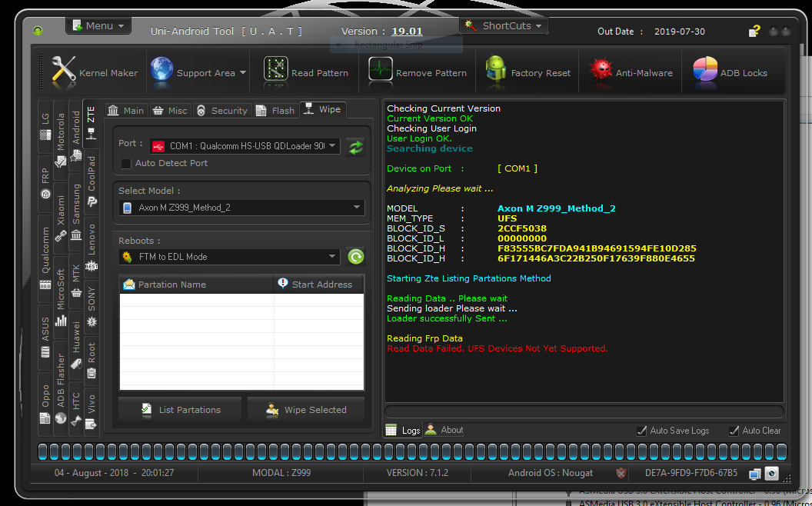The width and height of the screenshot is (812, 506).
Task: Toggle Auto Clear checkbox
Action: tap(734, 431)
